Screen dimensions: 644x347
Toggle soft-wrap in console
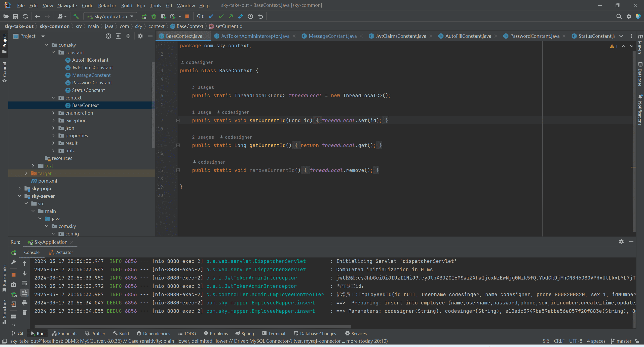[x=25, y=283]
